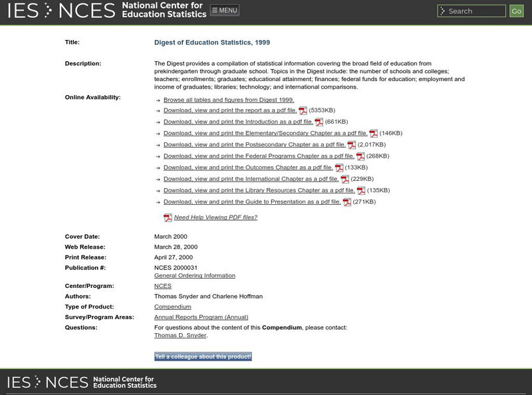Click the PDF icon for the Federal Programs Chapter
The height and width of the screenshot is (395, 532).
(360, 156)
